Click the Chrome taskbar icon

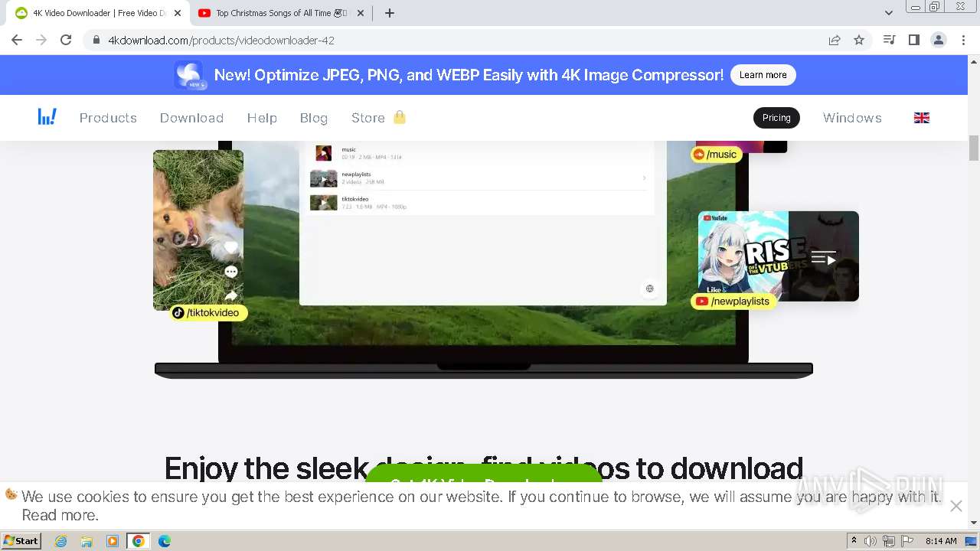[x=138, y=541]
